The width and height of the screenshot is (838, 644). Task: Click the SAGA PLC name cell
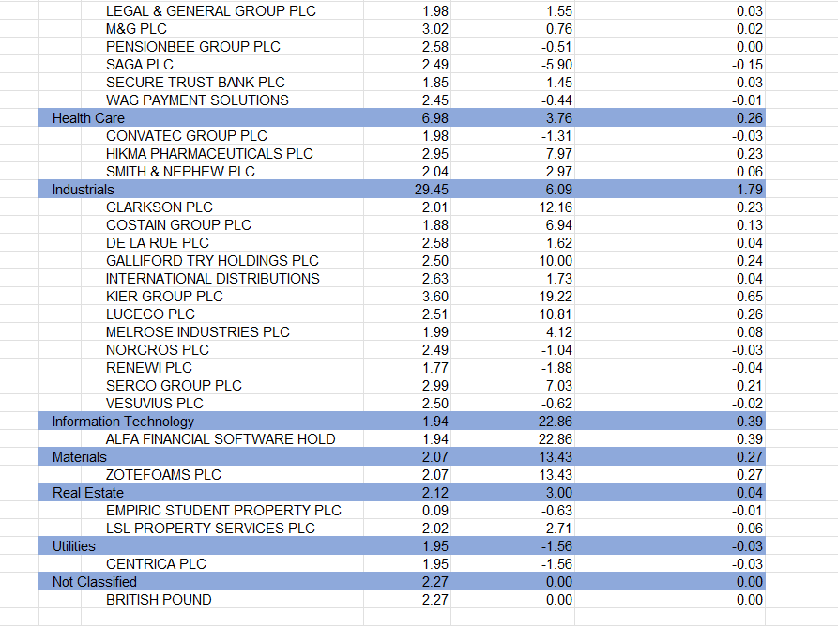click(x=222, y=64)
